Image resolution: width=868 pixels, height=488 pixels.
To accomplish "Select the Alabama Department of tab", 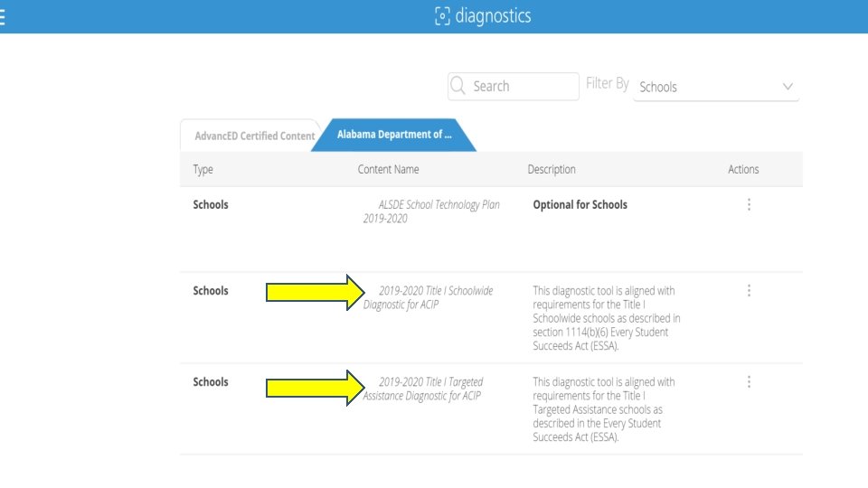I will tap(393, 135).
